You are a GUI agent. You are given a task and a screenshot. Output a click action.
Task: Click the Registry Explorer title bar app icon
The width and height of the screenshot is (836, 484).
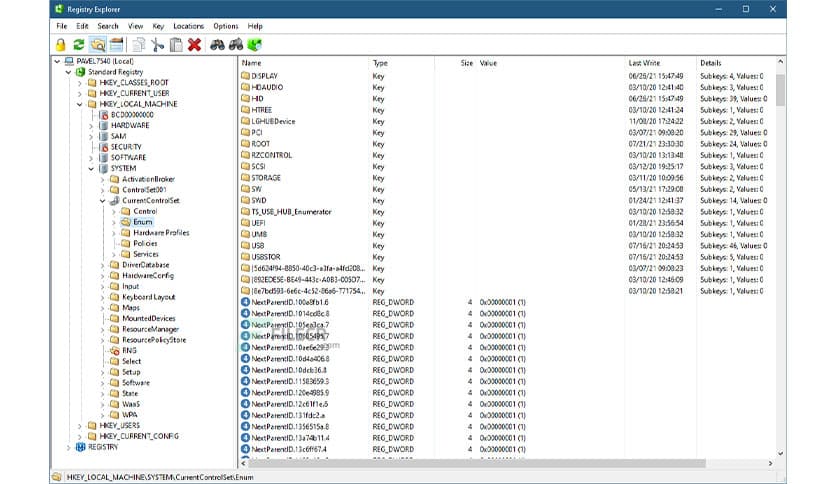[x=59, y=9]
